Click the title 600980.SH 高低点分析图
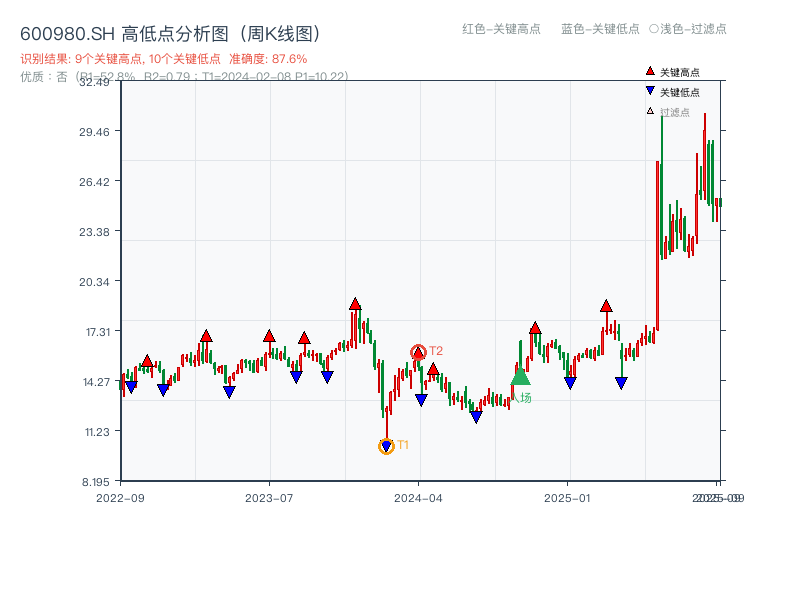The height and width of the screenshot is (600, 800). pyautogui.click(x=170, y=34)
